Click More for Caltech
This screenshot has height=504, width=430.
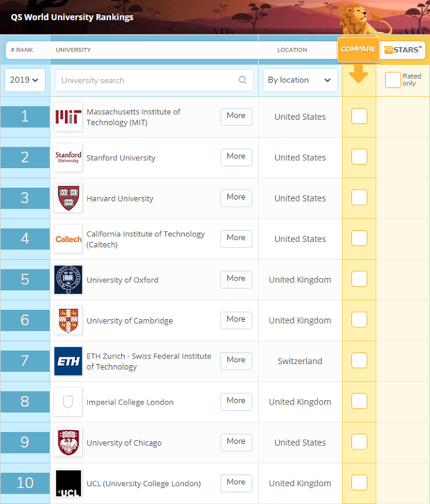point(236,239)
